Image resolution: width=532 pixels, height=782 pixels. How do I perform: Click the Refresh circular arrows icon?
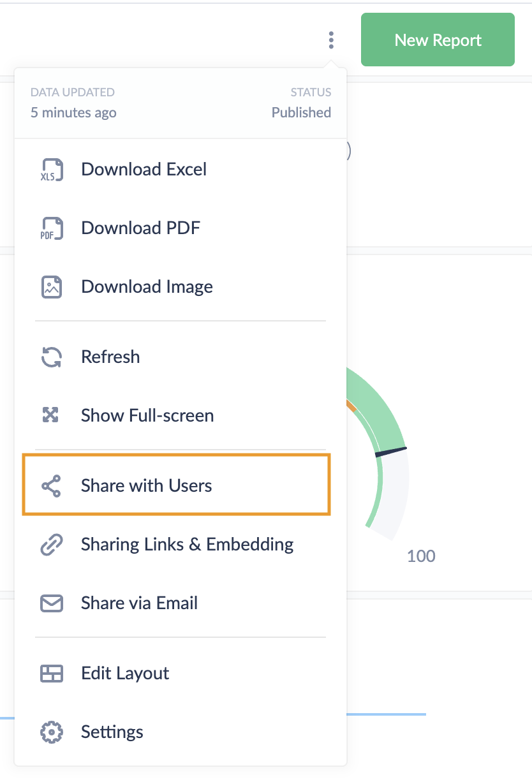(x=51, y=357)
